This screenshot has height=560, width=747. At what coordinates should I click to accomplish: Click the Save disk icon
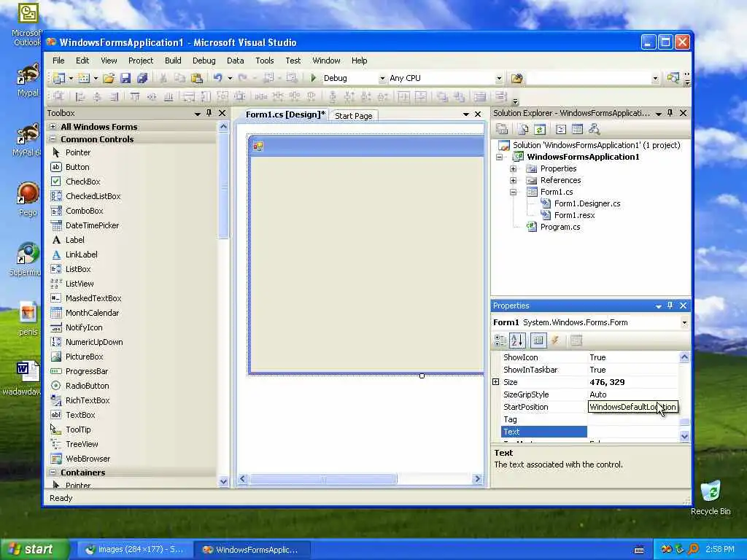click(125, 78)
